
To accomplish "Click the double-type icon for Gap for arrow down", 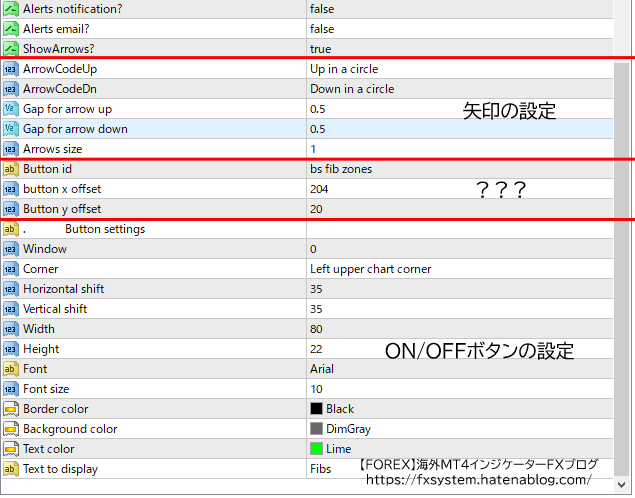I will [x=11, y=129].
